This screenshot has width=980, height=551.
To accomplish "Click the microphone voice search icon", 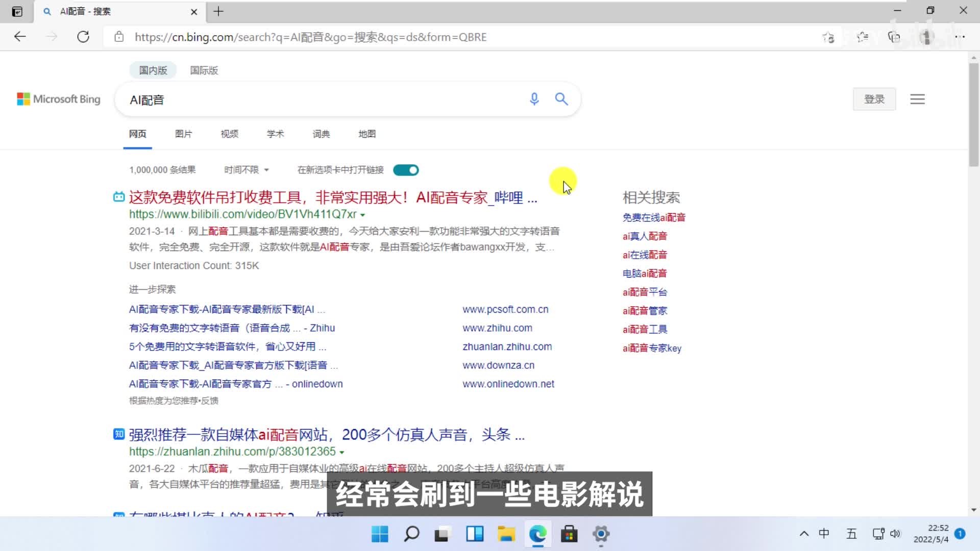I will [534, 99].
